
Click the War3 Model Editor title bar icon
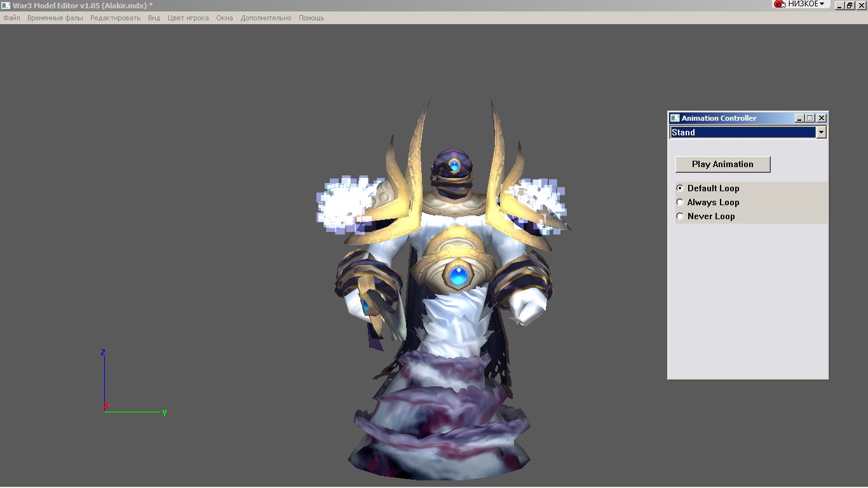point(6,5)
